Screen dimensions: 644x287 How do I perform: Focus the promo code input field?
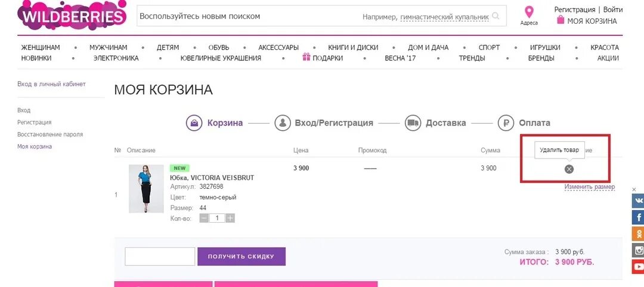point(160,256)
